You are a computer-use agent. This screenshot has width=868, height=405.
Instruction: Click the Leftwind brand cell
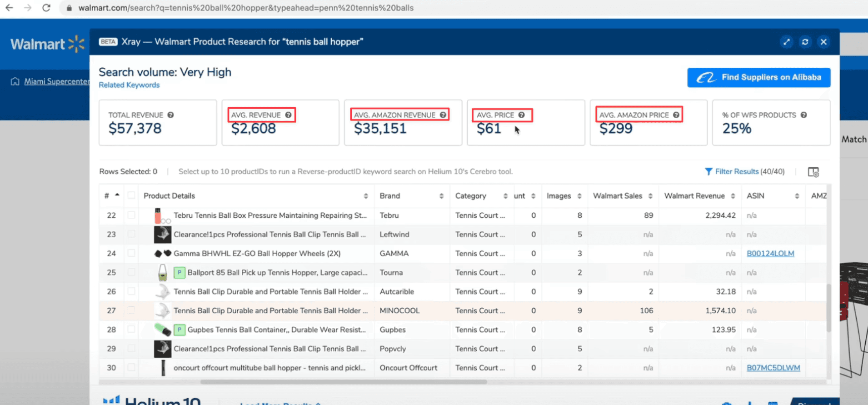click(x=394, y=234)
